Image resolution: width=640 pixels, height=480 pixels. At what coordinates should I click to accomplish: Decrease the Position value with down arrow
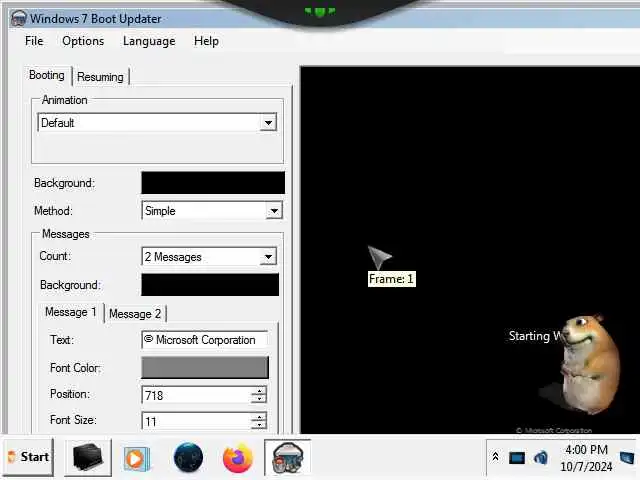tap(259, 399)
